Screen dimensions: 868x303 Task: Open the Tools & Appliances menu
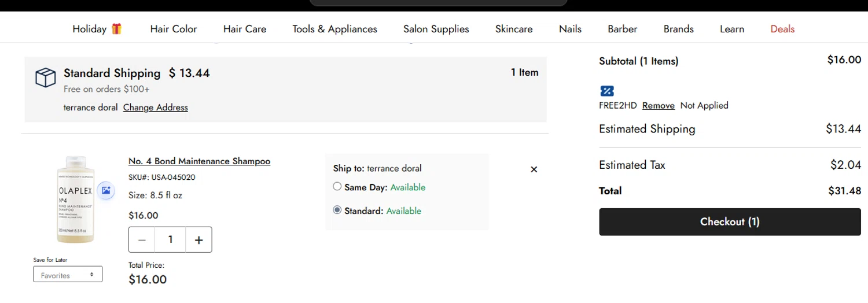[334, 29]
